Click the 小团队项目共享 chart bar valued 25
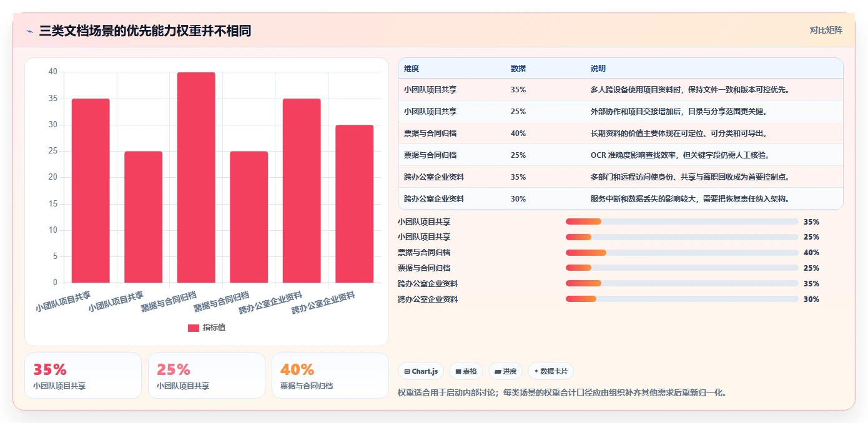868x423 pixels. [143, 217]
